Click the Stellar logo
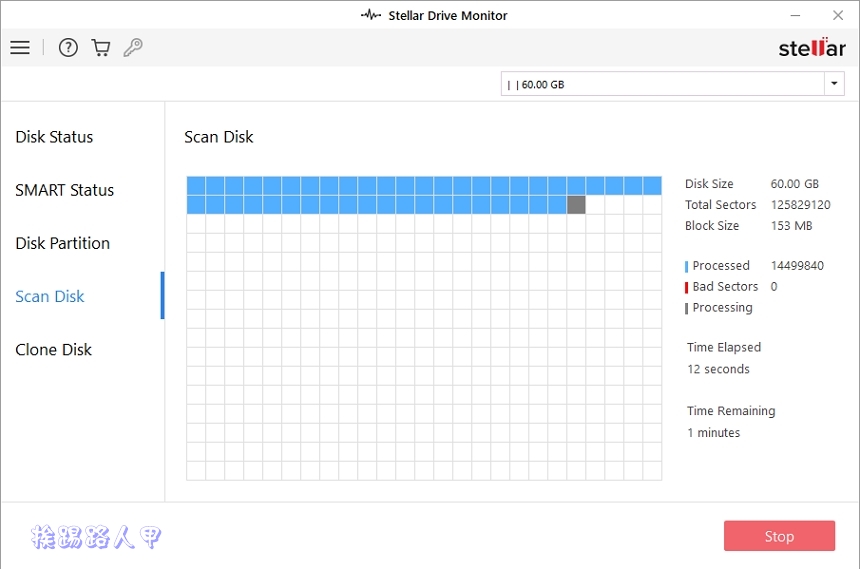The width and height of the screenshot is (860, 569). 812,48
